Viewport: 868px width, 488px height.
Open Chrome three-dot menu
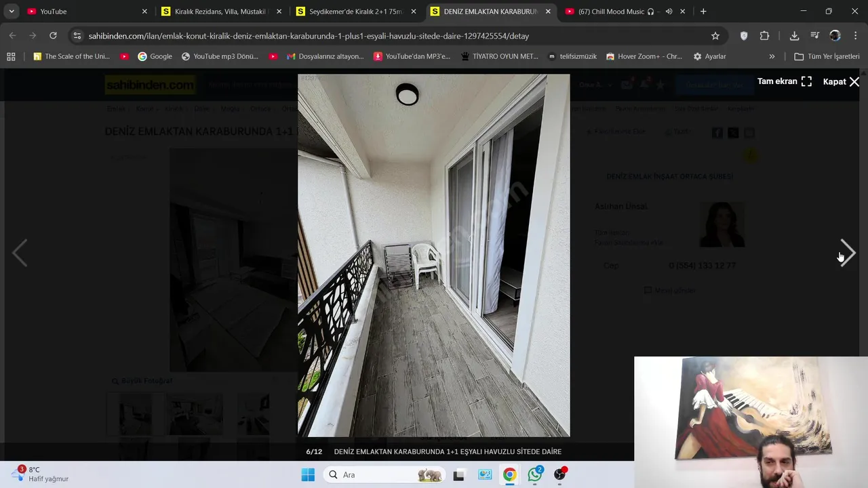click(856, 36)
